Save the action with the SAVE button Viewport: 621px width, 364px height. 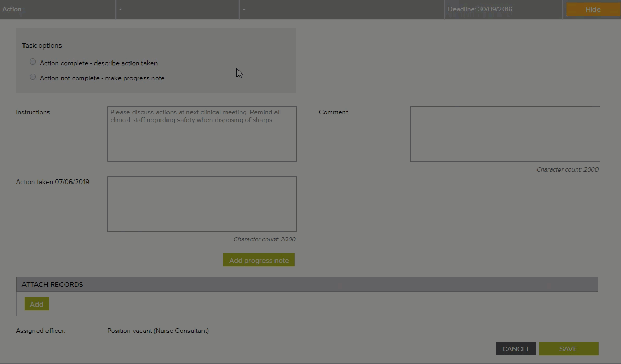coord(568,349)
